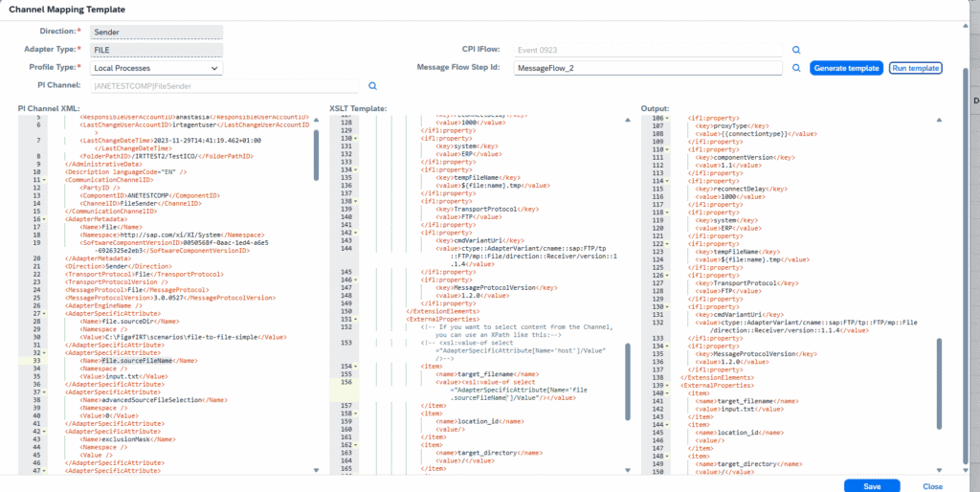This screenshot has height=492, width=980.
Task: Click target_filename name in XSLT line 155
Action: [x=485, y=374]
